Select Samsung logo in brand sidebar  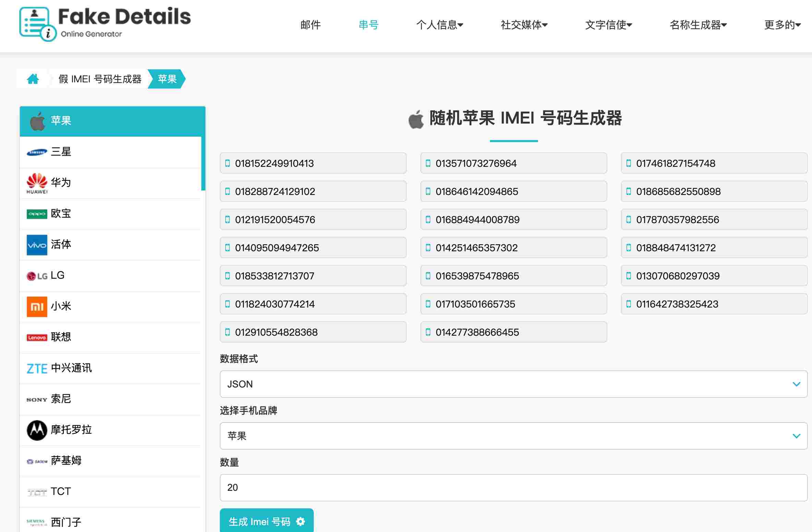[x=37, y=152]
